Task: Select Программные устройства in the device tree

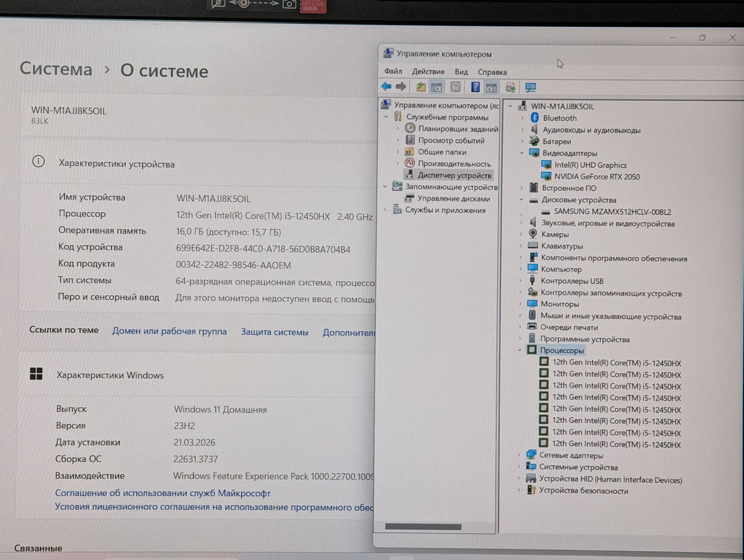Action: (x=585, y=339)
